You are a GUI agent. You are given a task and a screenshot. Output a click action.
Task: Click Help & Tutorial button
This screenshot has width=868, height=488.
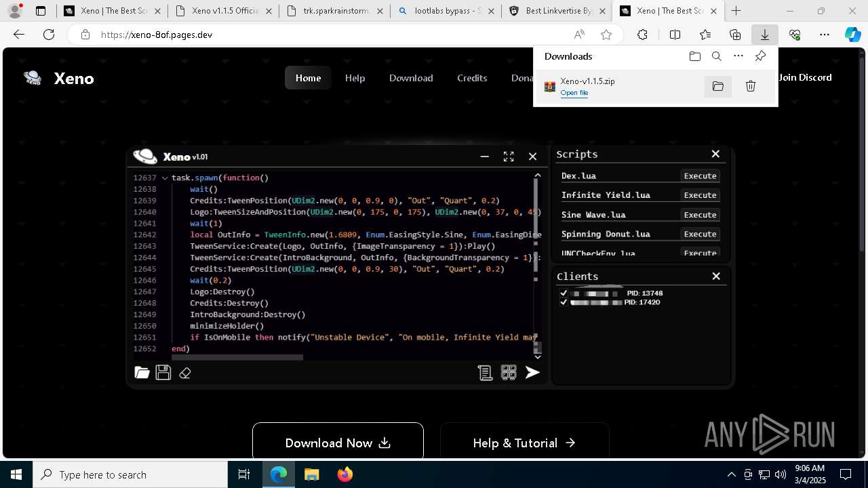[524, 443]
